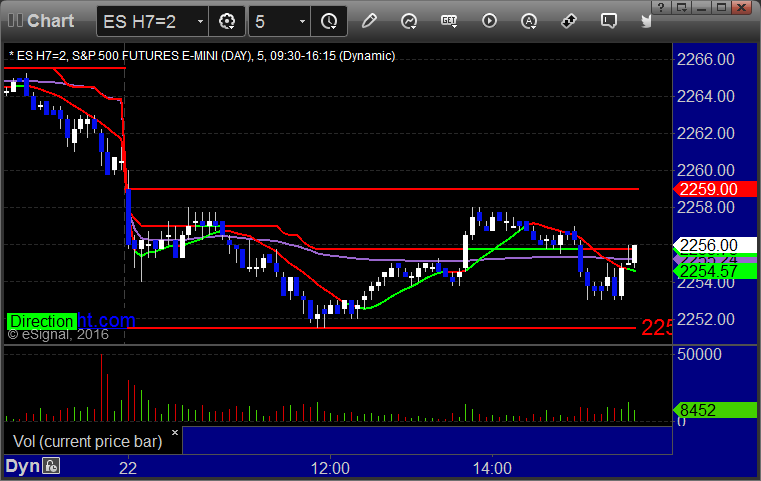
Task: Click the 2266.00 price axis label
Action: tap(706, 59)
